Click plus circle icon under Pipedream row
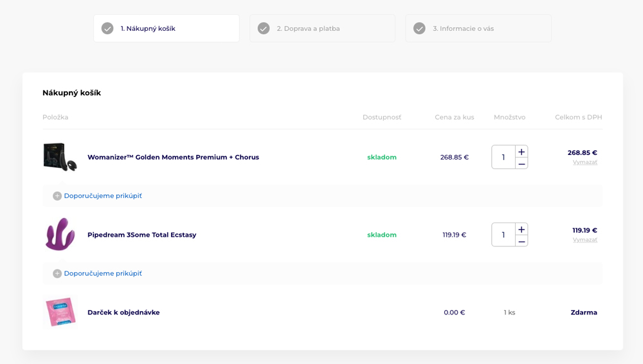Image resolution: width=643 pixels, height=364 pixels. tap(57, 273)
